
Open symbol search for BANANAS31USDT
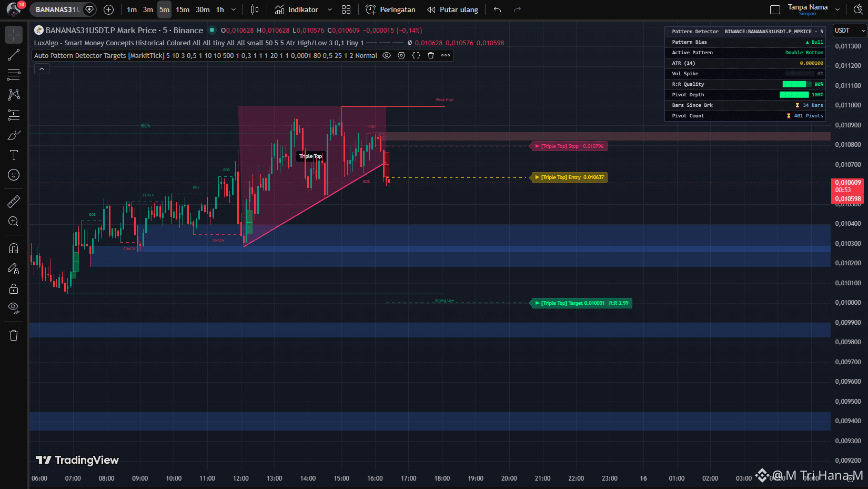[x=57, y=9]
